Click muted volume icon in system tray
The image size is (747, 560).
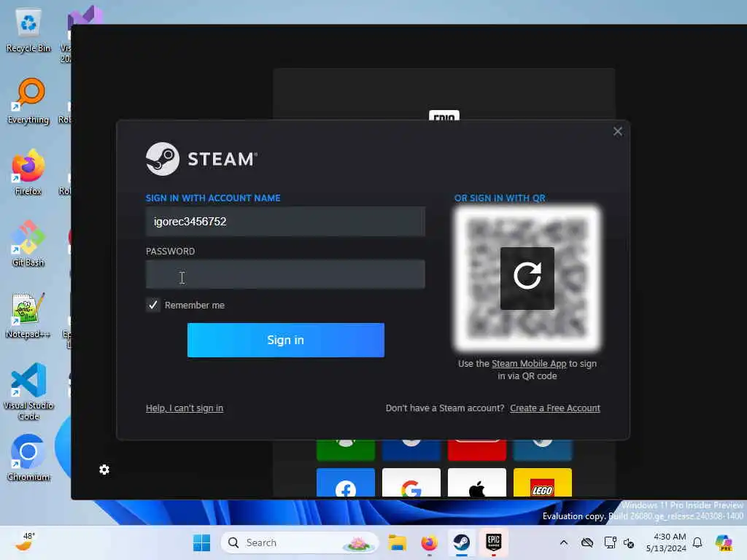629,542
